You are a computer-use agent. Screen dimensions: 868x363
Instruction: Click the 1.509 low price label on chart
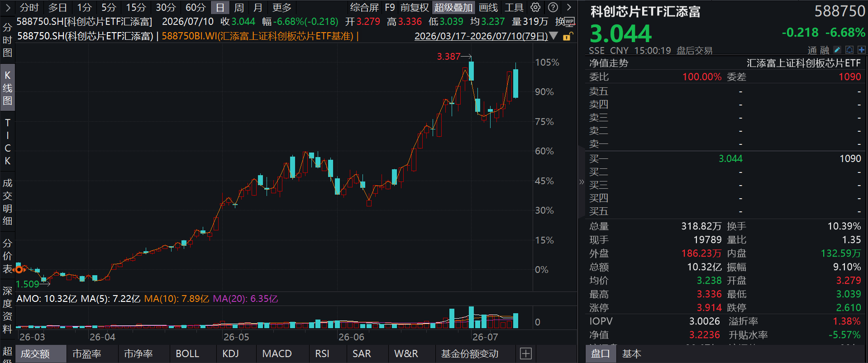tap(28, 284)
